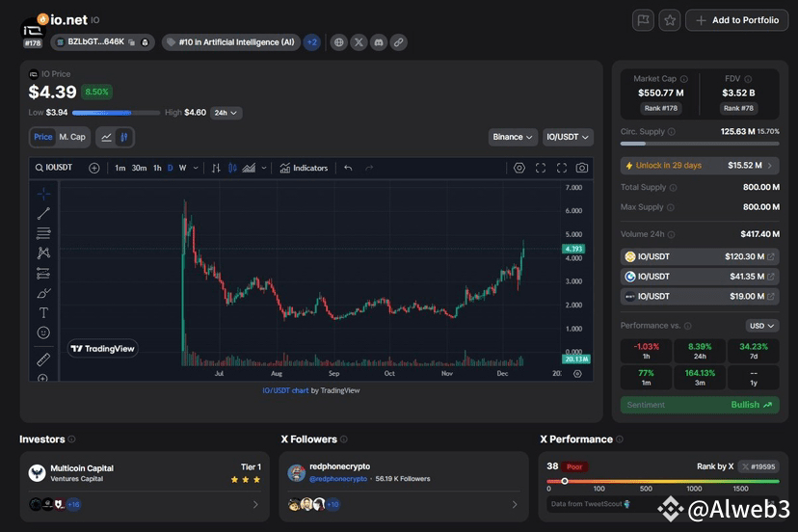Open the IO/USDT chart TradingView link
The image size is (798, 532).
click(284, 390)
